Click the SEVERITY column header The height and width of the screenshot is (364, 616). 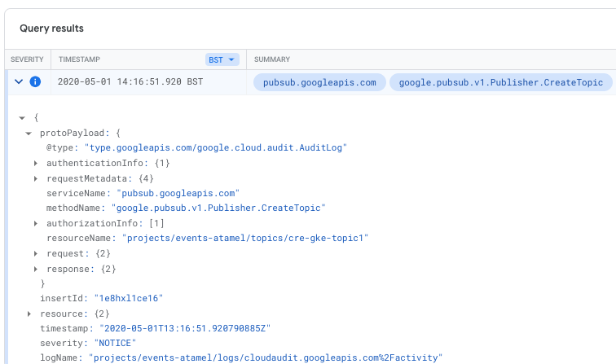click(x=27, y=59)
